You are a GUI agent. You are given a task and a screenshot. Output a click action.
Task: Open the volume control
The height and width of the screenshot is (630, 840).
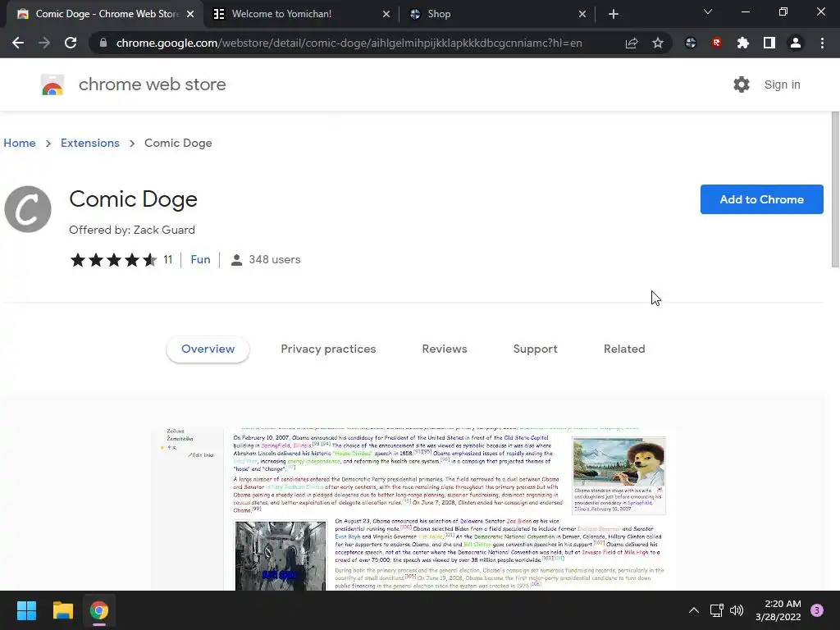pos(737,610)
